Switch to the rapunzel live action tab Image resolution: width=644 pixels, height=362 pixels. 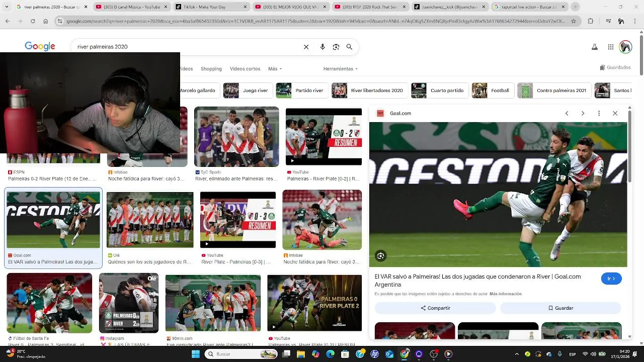click(529, 7)
